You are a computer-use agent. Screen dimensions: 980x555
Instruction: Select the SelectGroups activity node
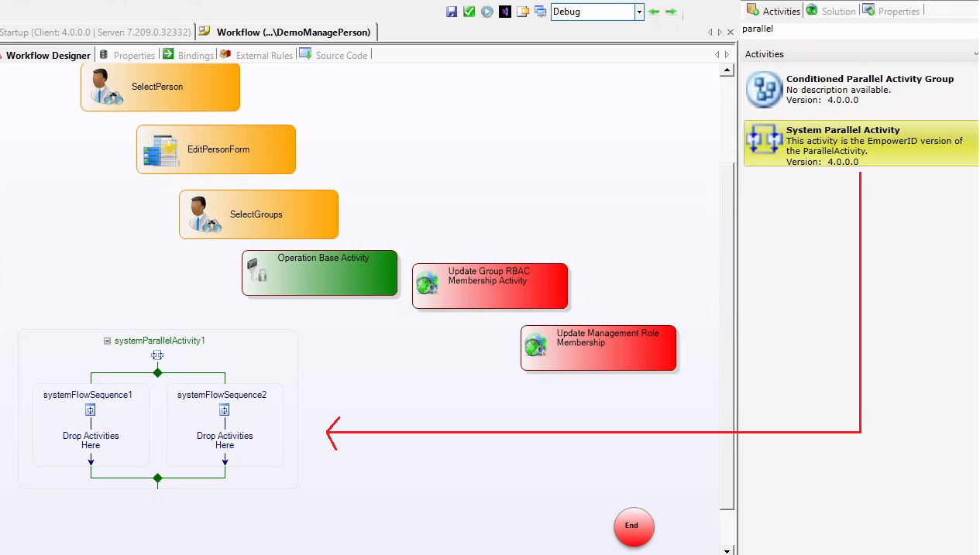[259, 214]
